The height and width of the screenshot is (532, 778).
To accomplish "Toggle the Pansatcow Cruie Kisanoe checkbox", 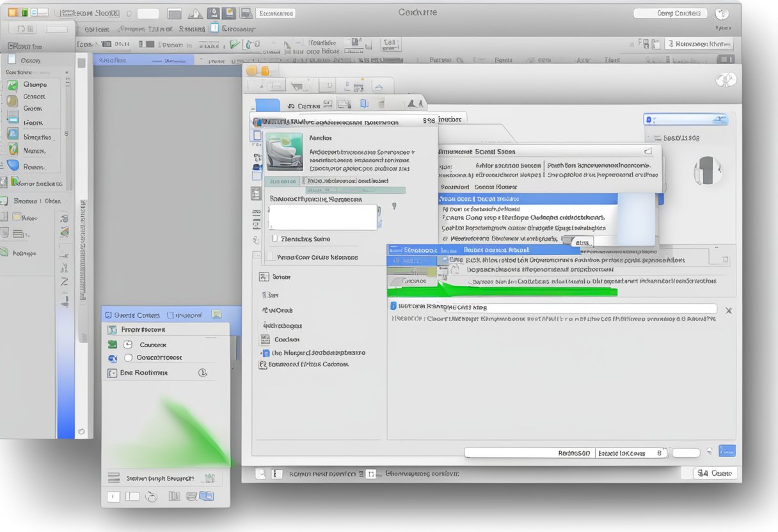I will tap(271, 257).
